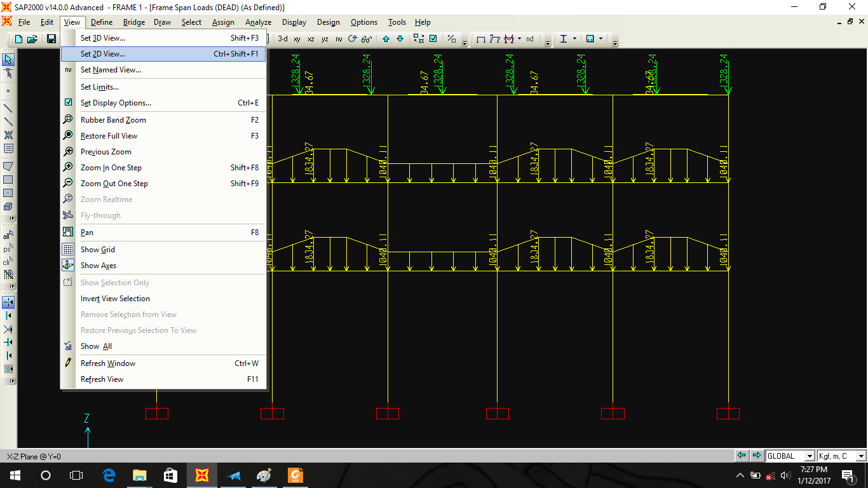Click the Rubber Band Zoom magnifier icon
The width and height of the screenshot is (868, 488).
point(68,120)
